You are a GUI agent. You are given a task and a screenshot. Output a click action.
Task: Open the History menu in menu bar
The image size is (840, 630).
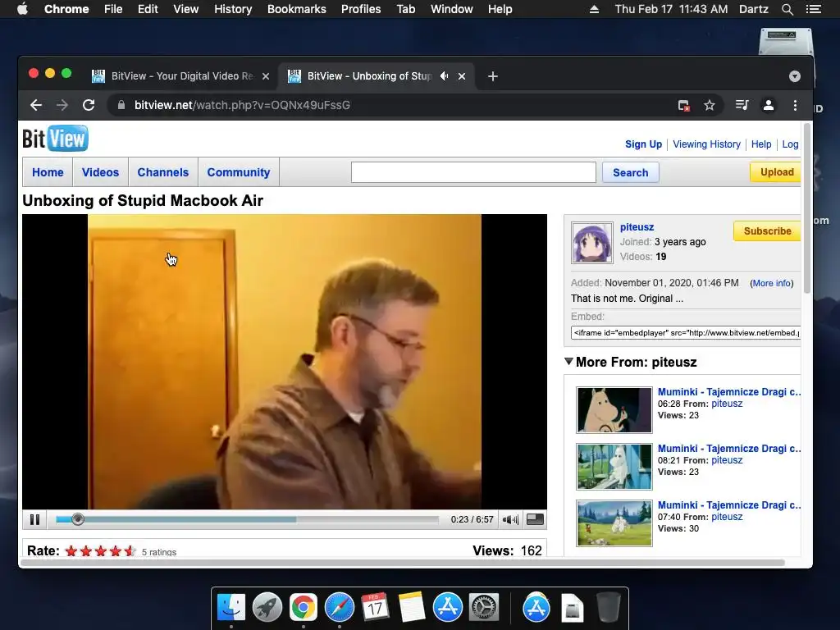pyautogui.click(x=233, y=9)
